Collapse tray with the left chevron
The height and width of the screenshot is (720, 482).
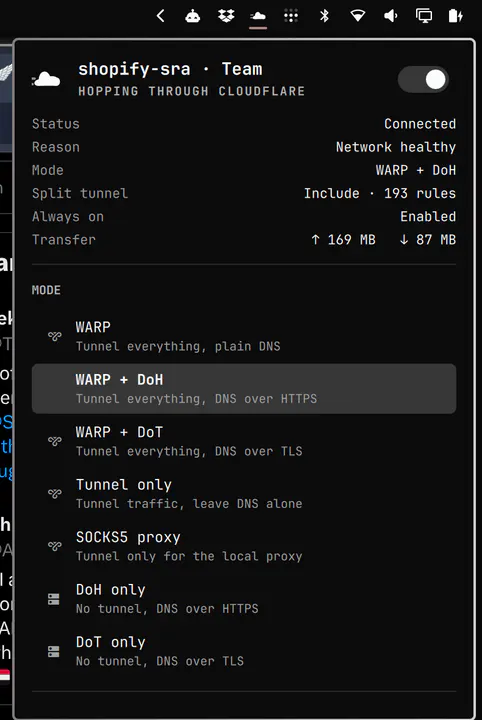(160, 16)
